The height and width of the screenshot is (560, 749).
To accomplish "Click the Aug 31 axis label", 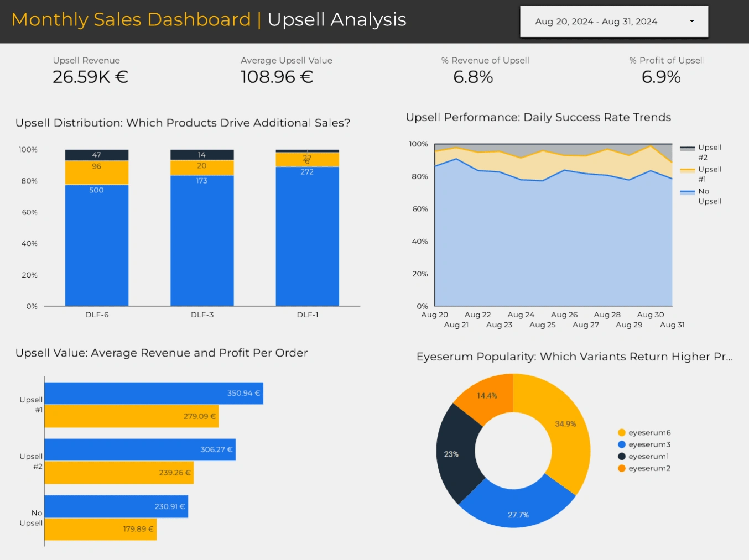I will [x=672, y=325].
